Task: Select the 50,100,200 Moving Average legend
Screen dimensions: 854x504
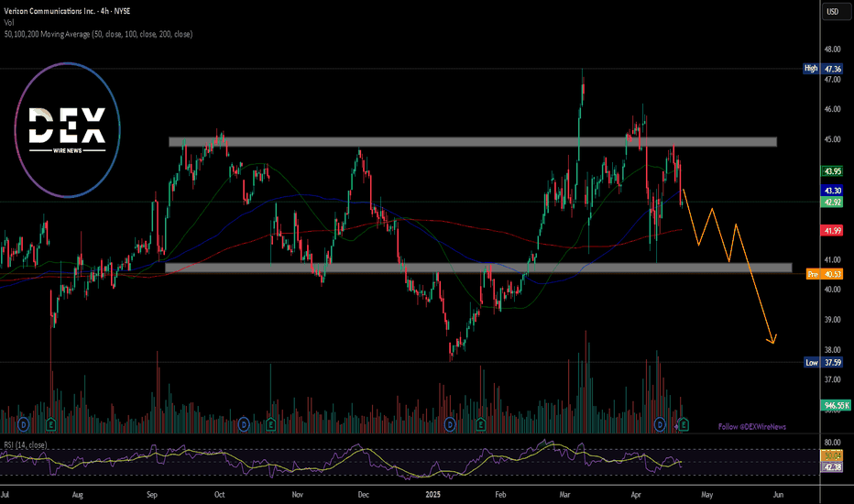Action: [x=98, y=34]
